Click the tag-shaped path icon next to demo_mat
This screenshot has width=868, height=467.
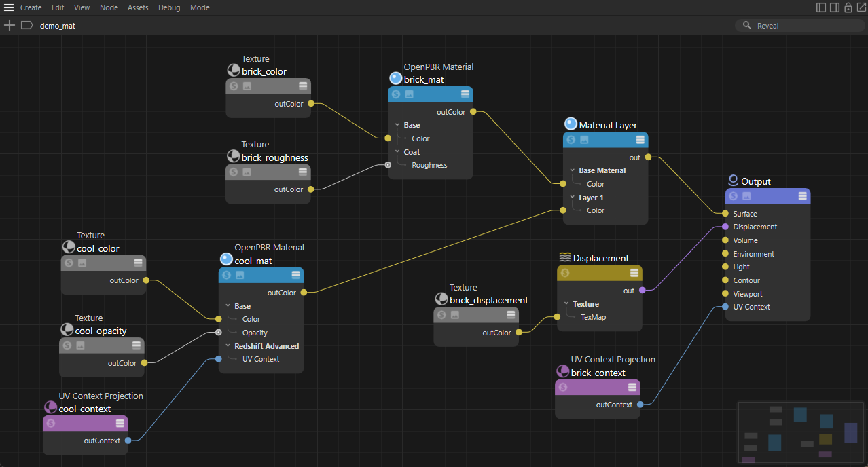click(x=27, y=25)
